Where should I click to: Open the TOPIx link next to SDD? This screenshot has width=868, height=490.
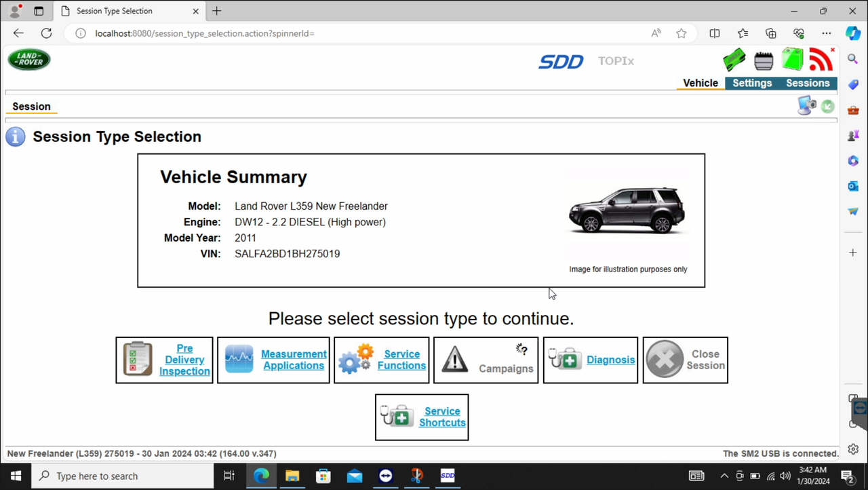click(616, 60)
